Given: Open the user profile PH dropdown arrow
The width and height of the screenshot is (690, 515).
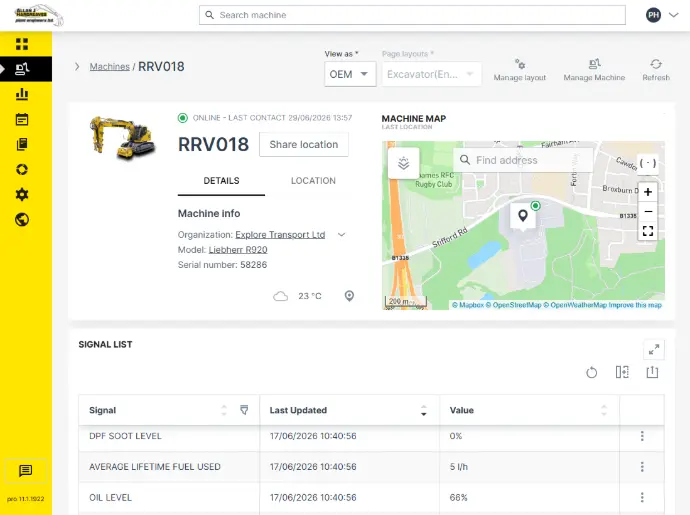Looking at the screenshot, I should (673, 15).
